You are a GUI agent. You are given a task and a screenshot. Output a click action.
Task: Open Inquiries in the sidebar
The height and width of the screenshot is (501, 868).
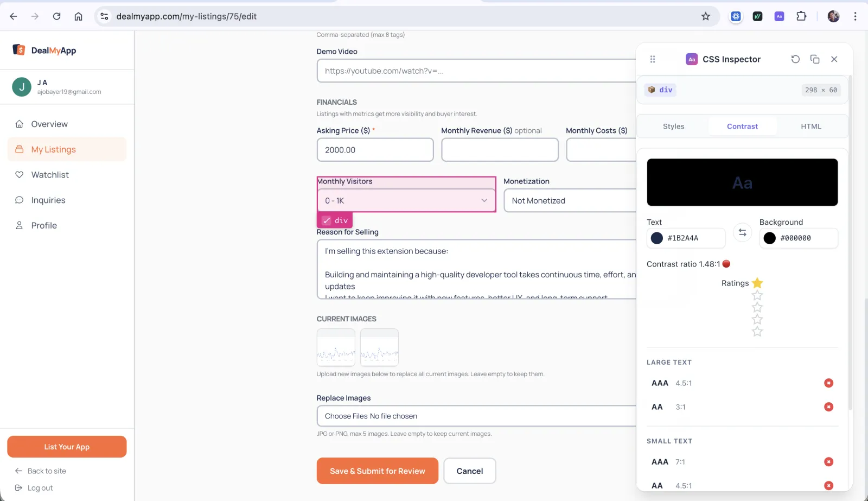pyautogui.click(x=67, y=200)
